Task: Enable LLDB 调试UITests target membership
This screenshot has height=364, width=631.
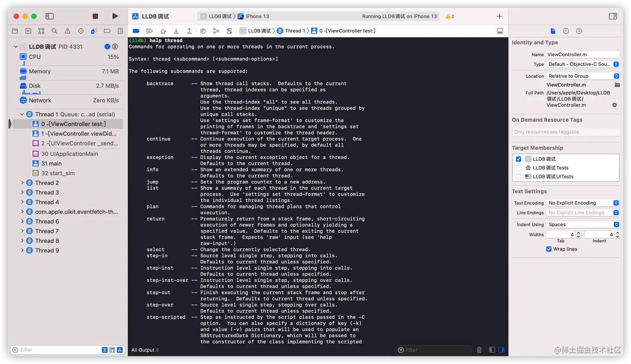Action: (x=518, y=176)
